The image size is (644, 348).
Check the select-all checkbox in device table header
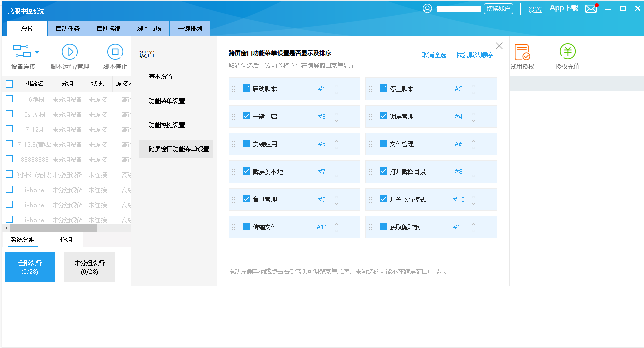(9, 84)
